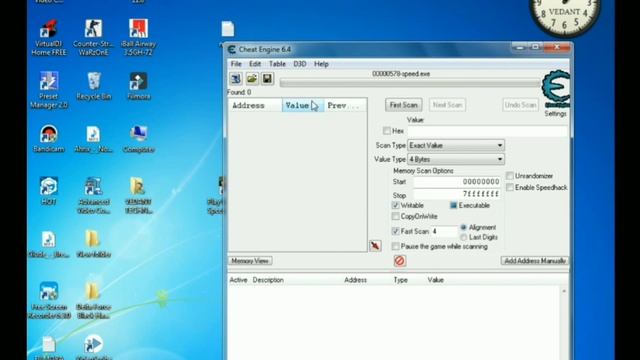The image size is (640, 360).
Task: Click the Description column header in address table
Action: (x=268, y=280)
